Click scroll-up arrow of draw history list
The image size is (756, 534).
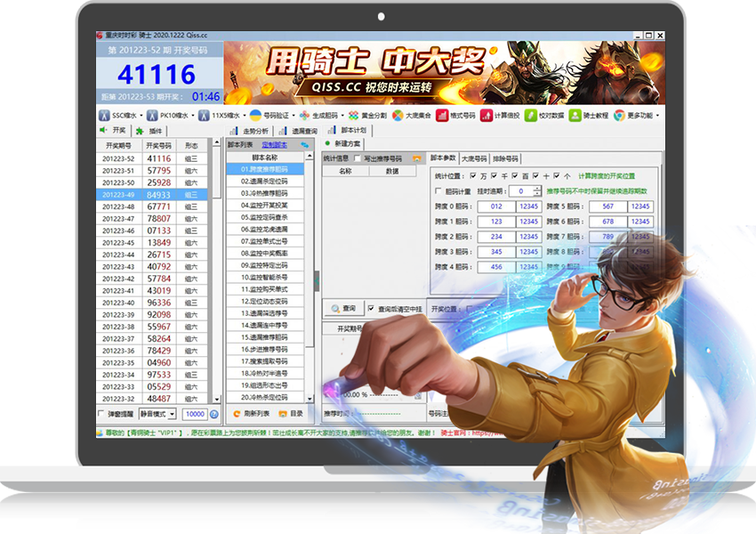(x=216, y=142)
